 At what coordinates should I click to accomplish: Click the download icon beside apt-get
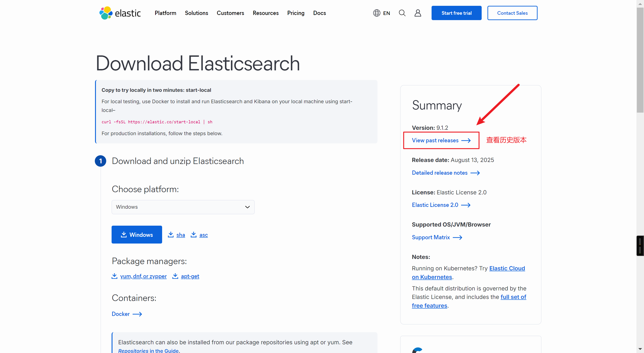coord(175,276)
